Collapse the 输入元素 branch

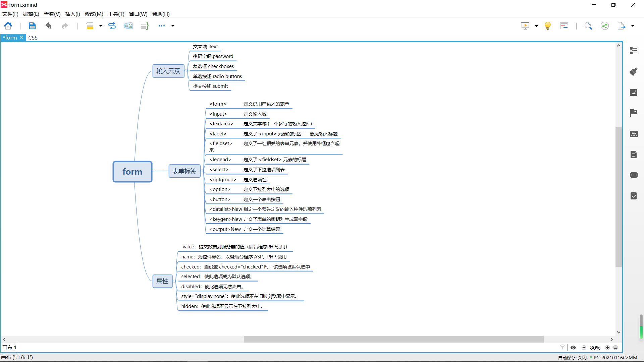click(x=186, y=71)
